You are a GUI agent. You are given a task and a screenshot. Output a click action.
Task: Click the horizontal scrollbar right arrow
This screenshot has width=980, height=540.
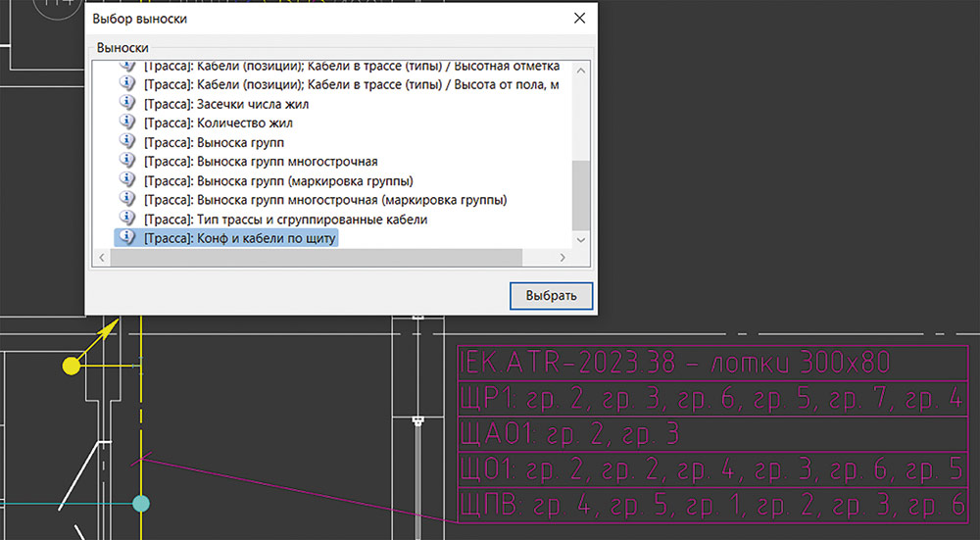(x=562, y=257)
